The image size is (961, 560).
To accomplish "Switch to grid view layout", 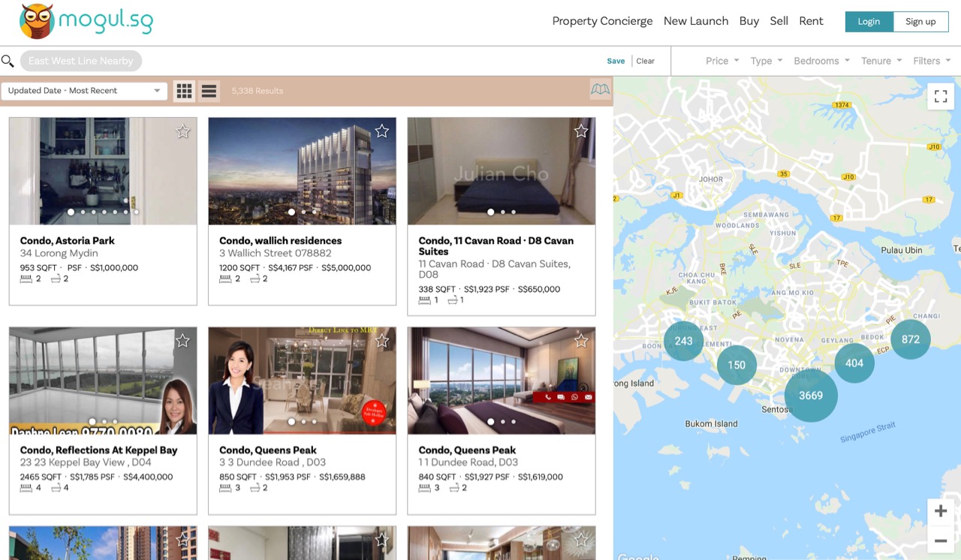I will click(184, 91).
